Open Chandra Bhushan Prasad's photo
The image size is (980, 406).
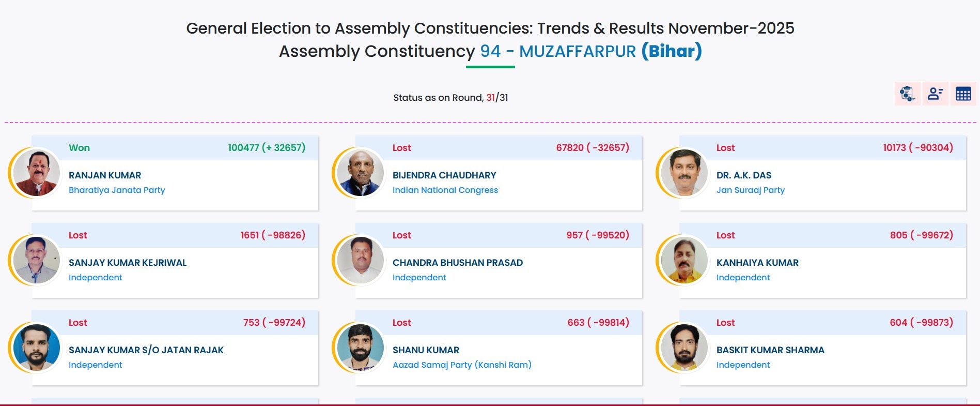(360, 260)
